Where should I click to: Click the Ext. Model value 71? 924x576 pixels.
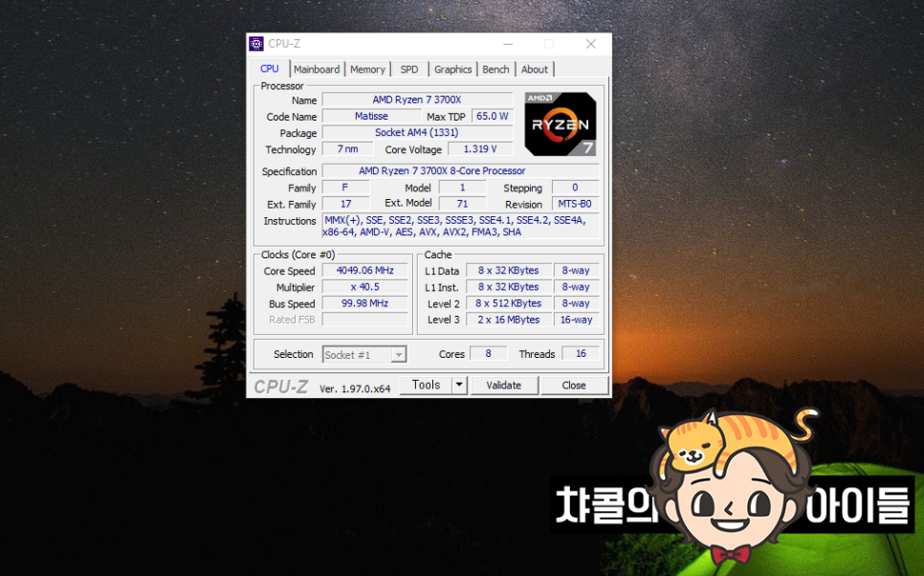463,204
